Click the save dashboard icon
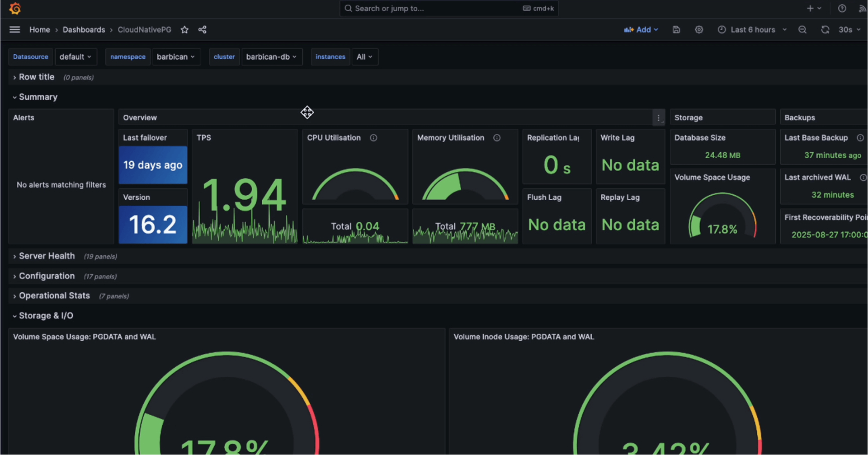 [676, 30]
